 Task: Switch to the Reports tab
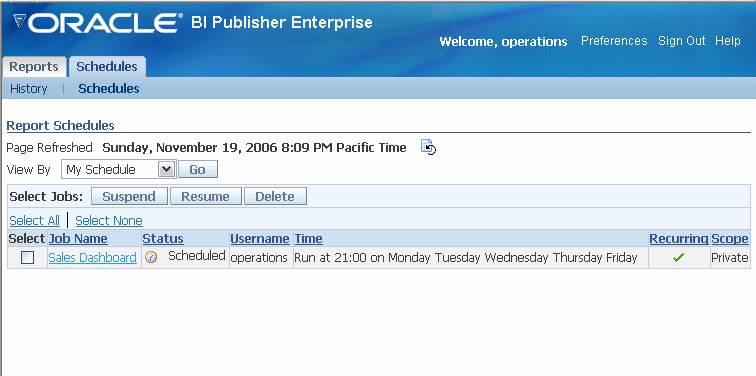(x=34, y=67)
